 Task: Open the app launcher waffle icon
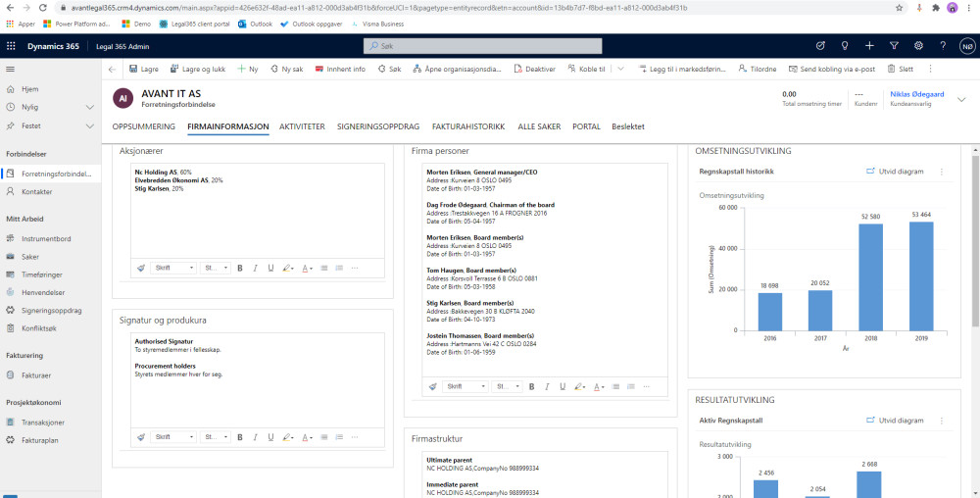tap(12, 46)
